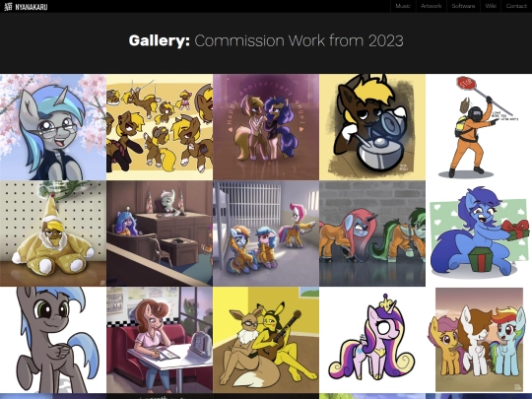Open the plush pony with party hat thumbnail
This screenshot has width=532, height=399.
(x=53, y=233)
